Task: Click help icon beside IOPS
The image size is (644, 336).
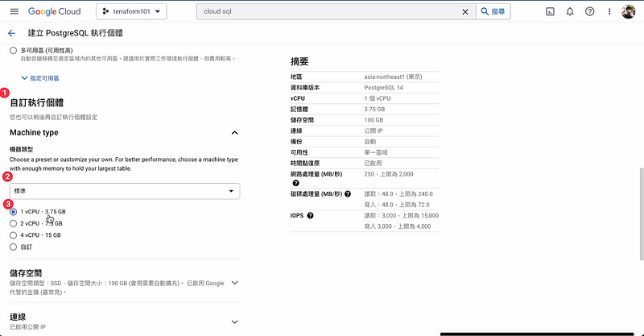Action: point(310,215)
